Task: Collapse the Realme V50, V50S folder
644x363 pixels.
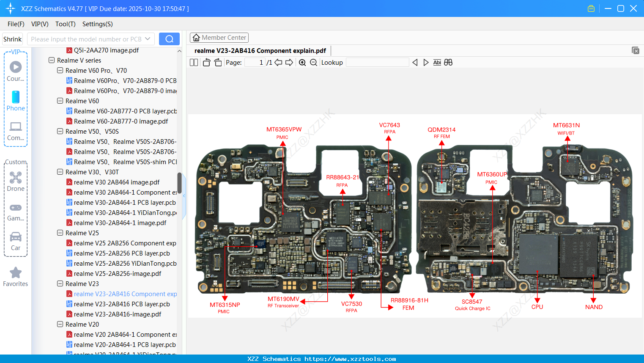Action: (x=60, y=132)
